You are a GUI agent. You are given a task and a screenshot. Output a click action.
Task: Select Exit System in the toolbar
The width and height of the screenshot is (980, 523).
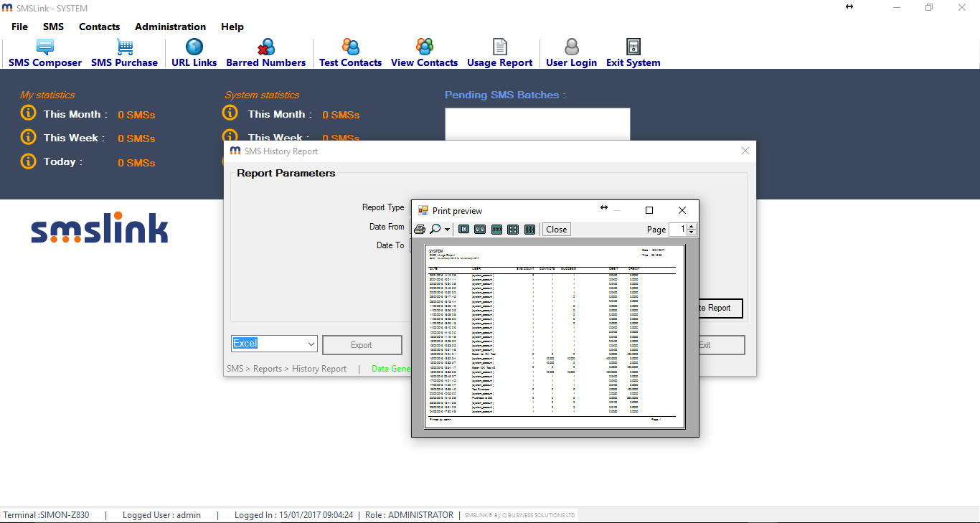pyautogui.click(x=633, y=54)
